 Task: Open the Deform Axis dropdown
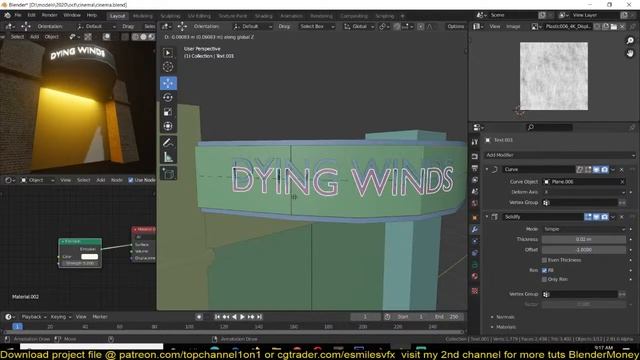[x=584, y=192]
